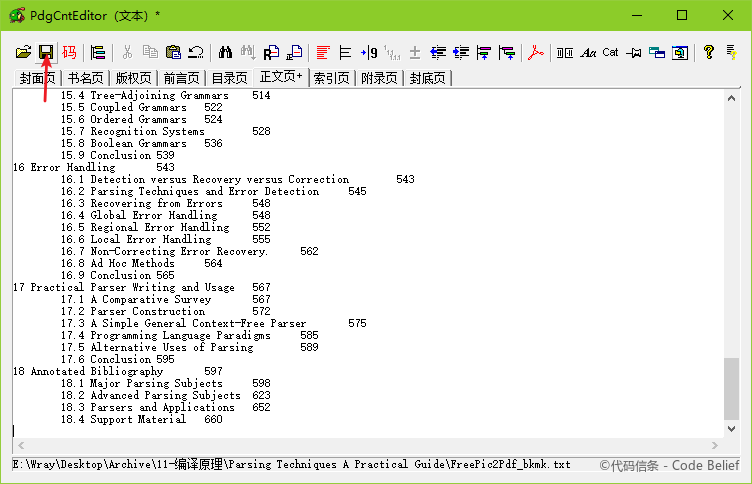752x484 pixels.
Task: Click the purple-bar move up icon
Action: pos(507,52)
